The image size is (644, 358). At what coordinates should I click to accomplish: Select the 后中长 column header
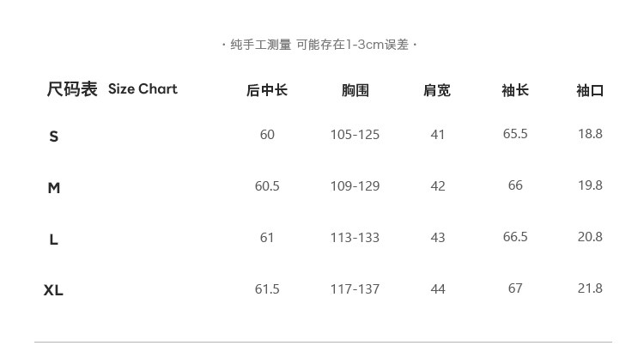point(267,90)
